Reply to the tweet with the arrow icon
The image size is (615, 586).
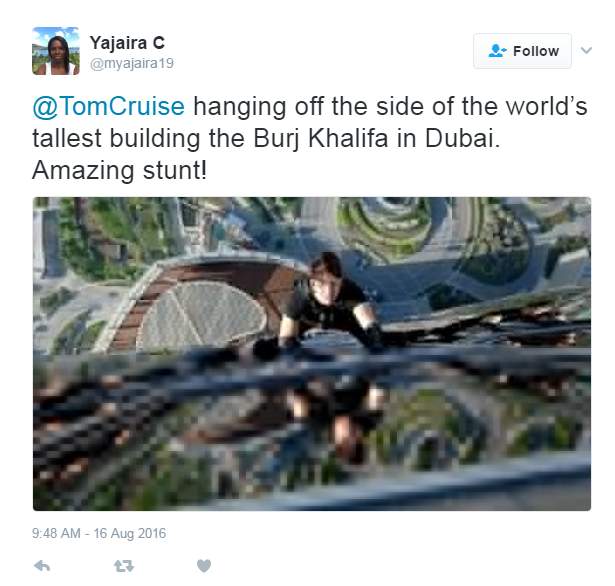click(x=42, y=566)
